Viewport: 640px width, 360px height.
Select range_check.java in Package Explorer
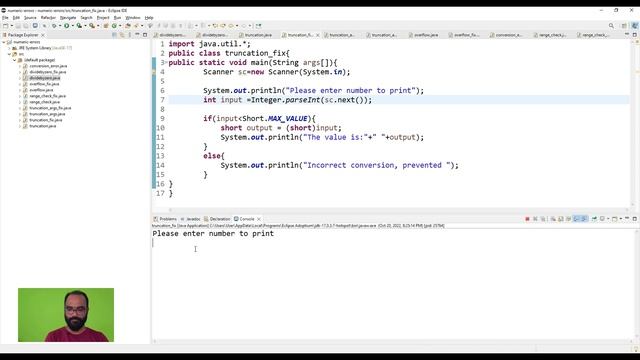pyautogui.click(x=44, y=102)
